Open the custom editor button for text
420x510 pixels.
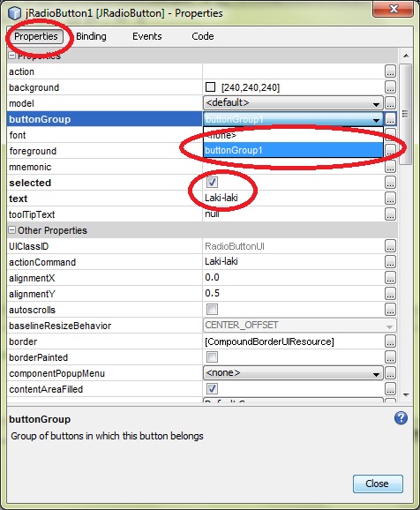click(x=390, y=199)
